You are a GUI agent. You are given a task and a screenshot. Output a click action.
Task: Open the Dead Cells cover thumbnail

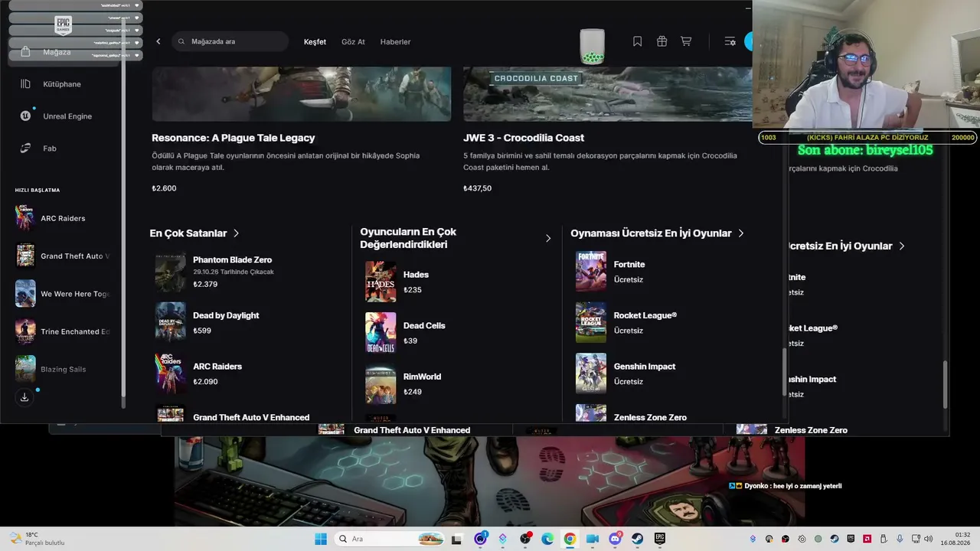coord(381,332)
